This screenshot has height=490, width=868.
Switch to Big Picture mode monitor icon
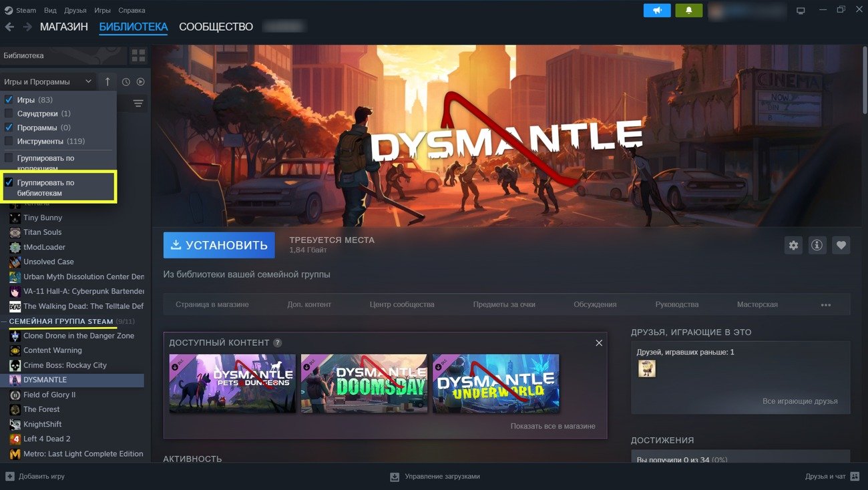pos(801,10)
